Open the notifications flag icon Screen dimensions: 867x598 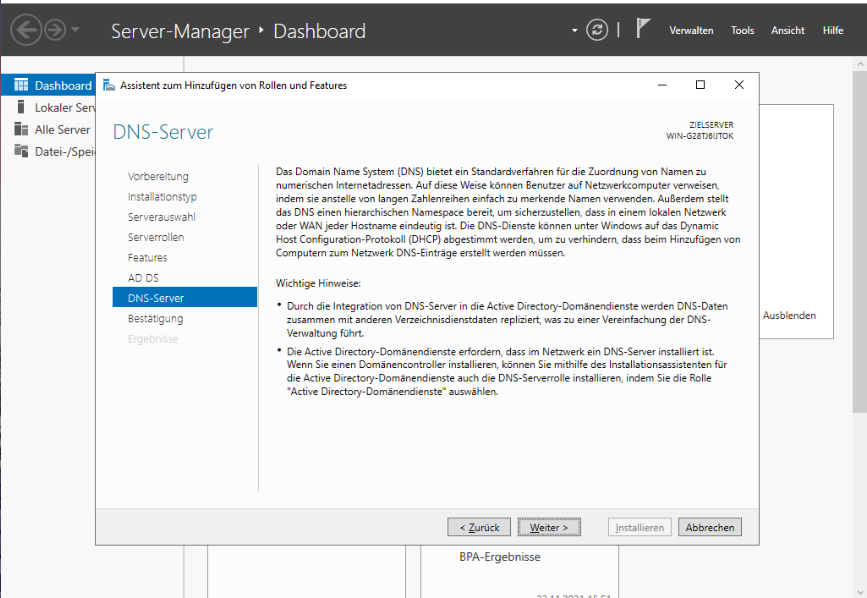coord(644,29)
